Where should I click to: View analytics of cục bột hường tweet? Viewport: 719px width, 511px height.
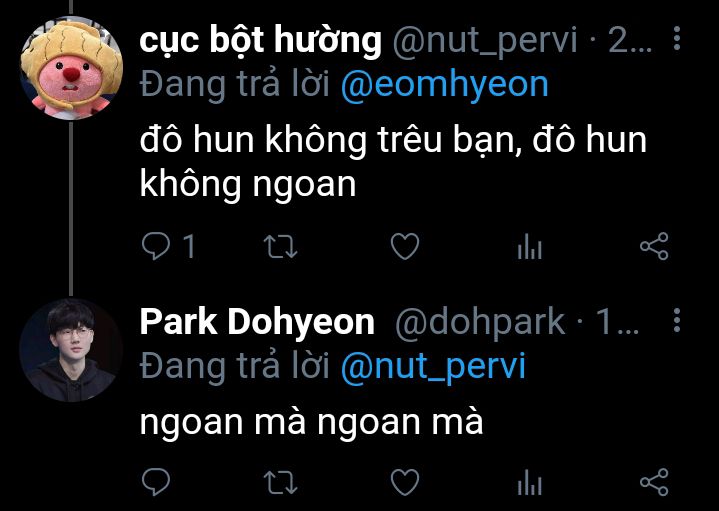pos(530,246)
